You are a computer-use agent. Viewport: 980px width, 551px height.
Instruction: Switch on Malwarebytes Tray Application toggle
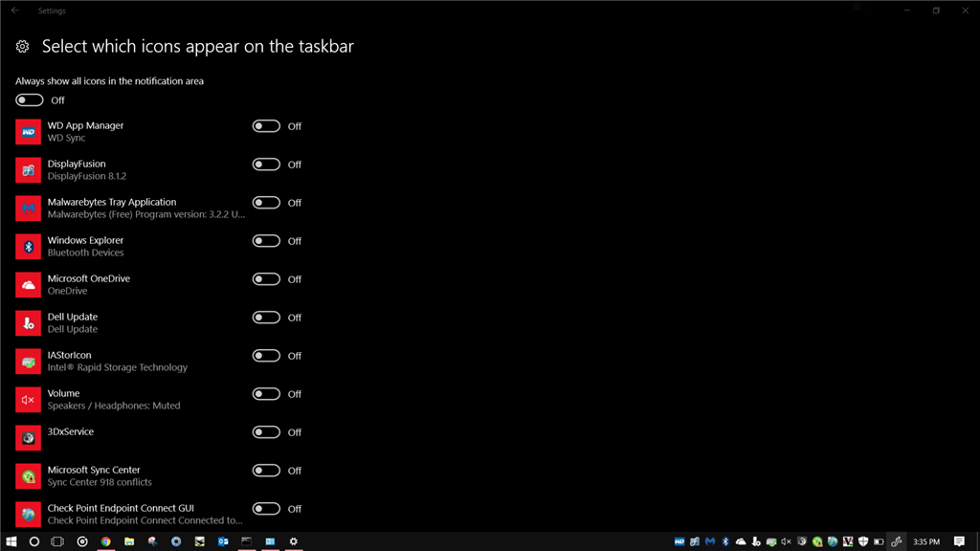(266, 203)
